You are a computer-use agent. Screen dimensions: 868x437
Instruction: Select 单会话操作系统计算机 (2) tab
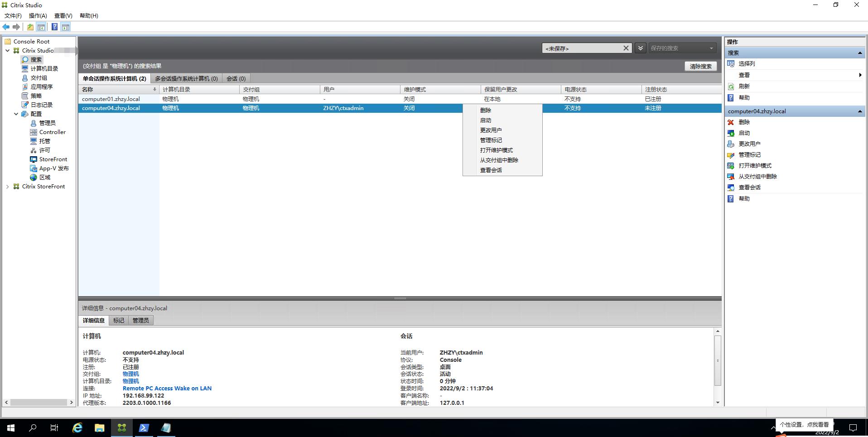(114, 78)
